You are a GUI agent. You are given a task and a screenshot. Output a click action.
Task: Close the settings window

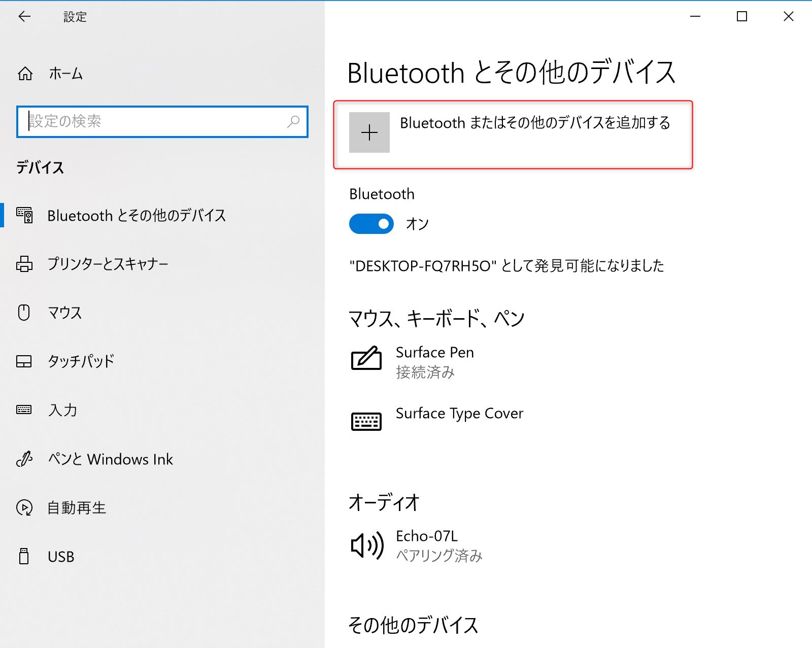(x=789, y=16)
